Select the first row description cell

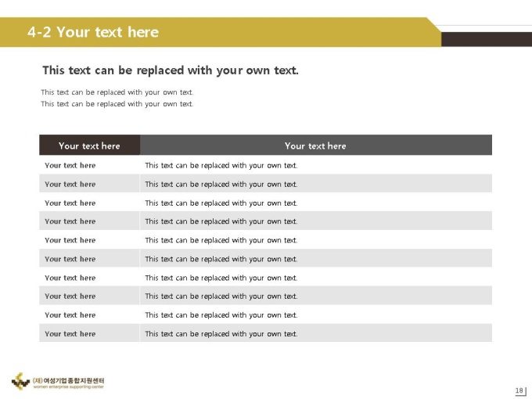(316, 165)
